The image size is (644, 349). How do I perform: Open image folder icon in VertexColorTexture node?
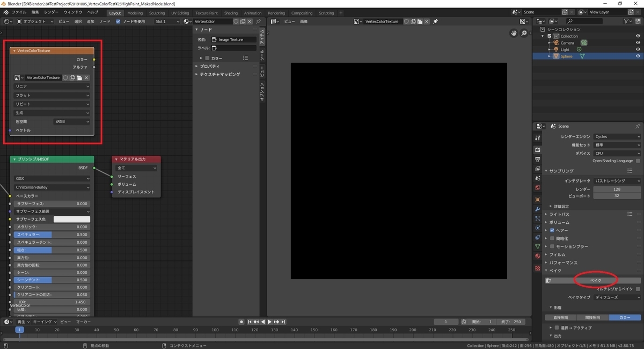pyautogui.click(x=79, y=78)
